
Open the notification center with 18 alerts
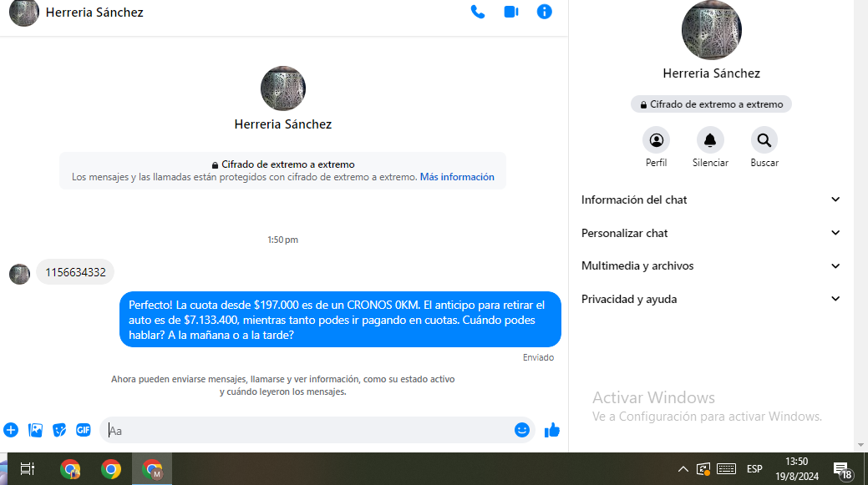point(842,470)
